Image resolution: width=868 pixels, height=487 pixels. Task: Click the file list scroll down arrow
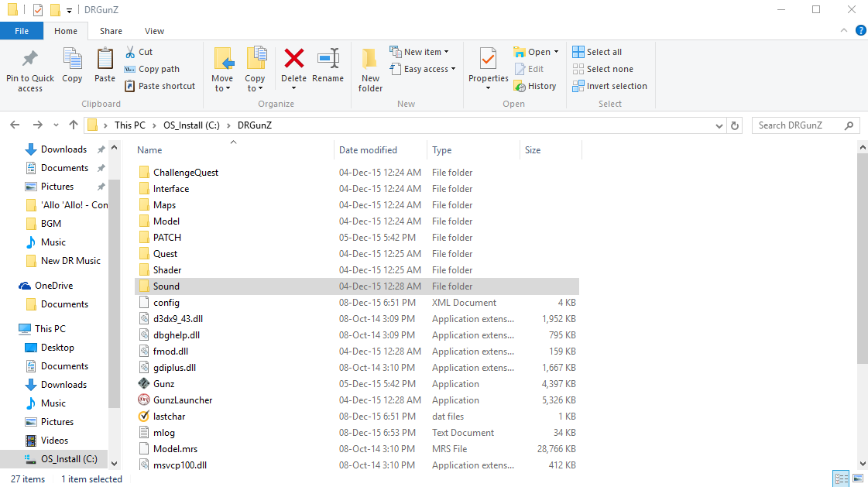tap(863, 464)
